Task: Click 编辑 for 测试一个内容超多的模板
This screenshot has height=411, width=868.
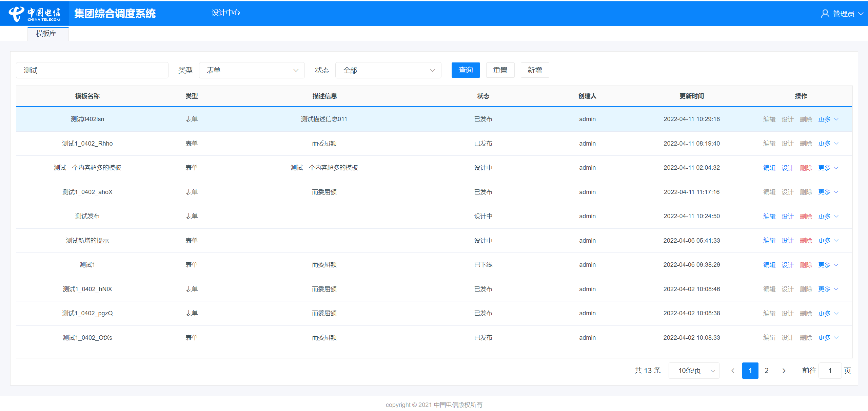Action: [769, 168]
